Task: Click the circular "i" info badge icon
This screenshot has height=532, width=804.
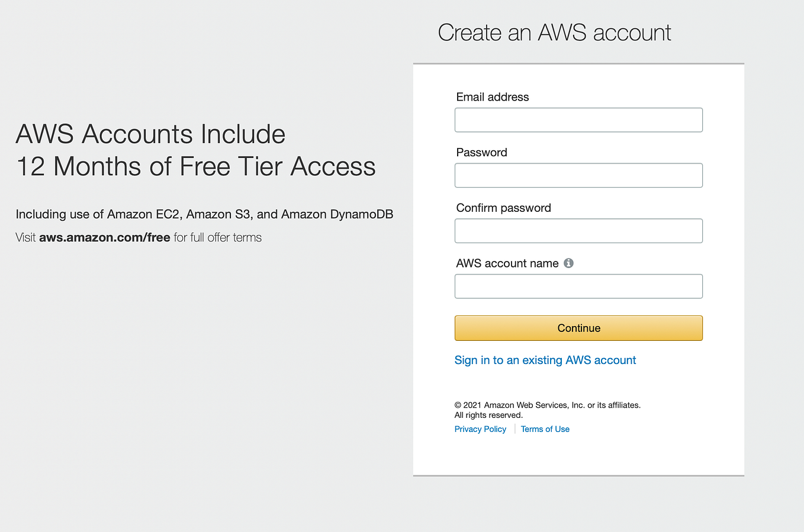Action: 568,263
